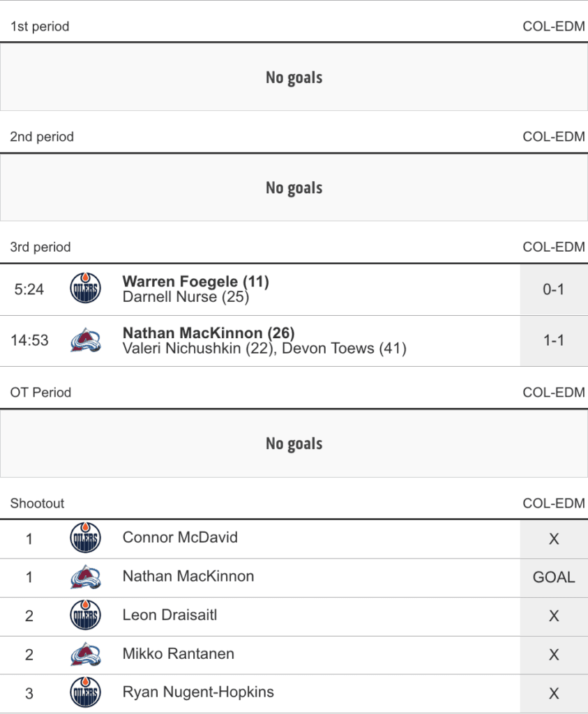588x714 pixels.
Task: Open Ryan Nugent-Hopkins from the shootout list
Action: pyautogui.click(x=198, y=692)
